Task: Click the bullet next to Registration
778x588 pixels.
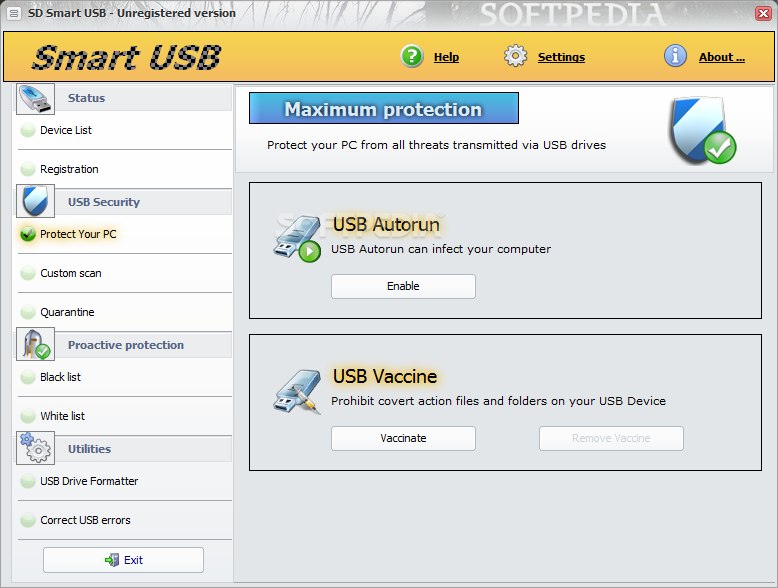Action: pyautogui.click(x=28, y=169)
